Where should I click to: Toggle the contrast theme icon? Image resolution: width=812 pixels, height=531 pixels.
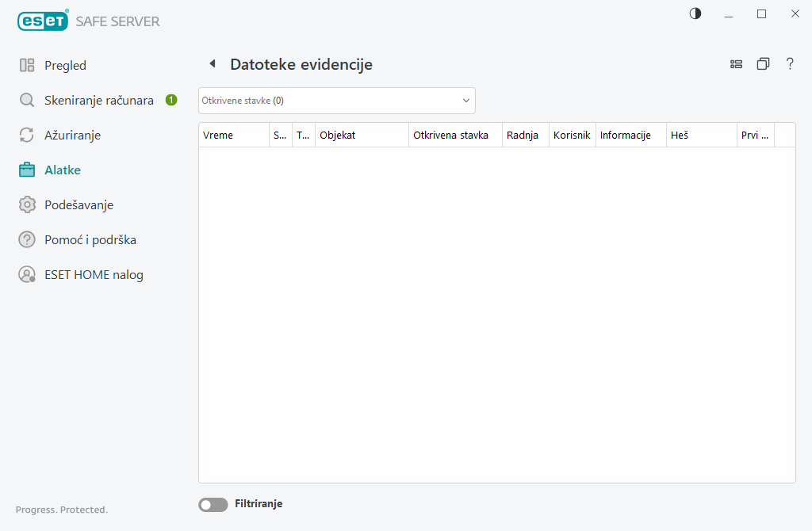point(695,13)
